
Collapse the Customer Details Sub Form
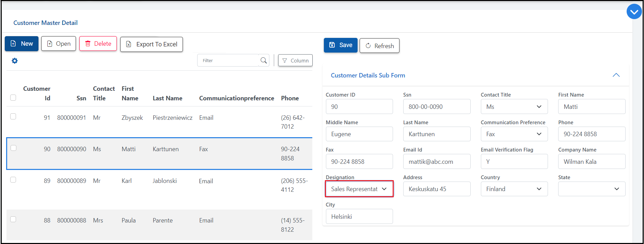tap(616, 75)
